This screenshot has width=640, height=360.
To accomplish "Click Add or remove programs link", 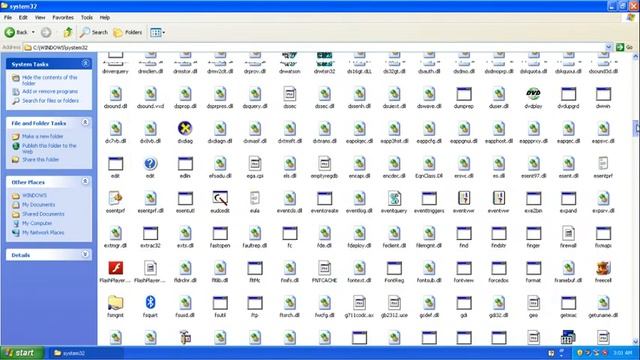I will (x=50, y=91).
